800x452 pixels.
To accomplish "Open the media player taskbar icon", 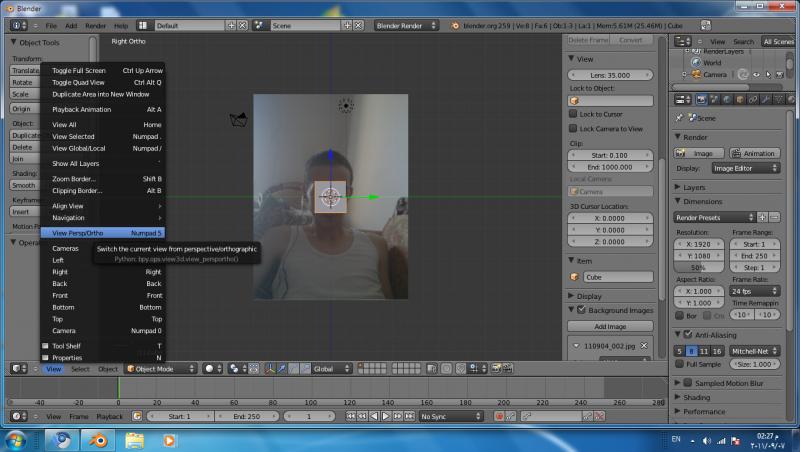I will [169, 440].
